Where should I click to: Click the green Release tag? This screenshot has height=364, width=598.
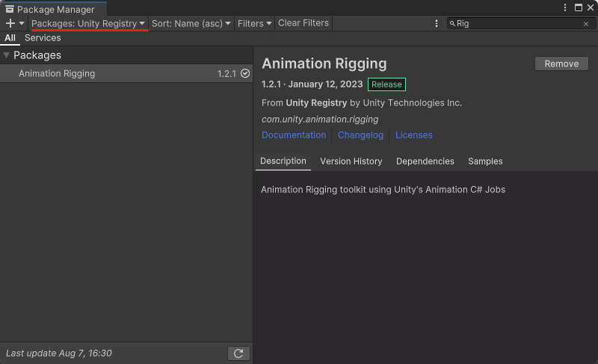click(x=386, y=84)
